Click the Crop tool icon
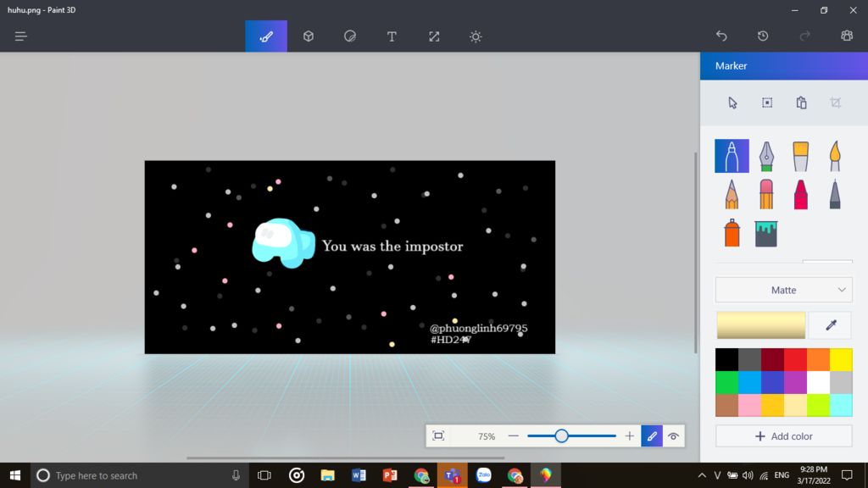868x488 pixels. pyautogui.click(x=835, y=103)
